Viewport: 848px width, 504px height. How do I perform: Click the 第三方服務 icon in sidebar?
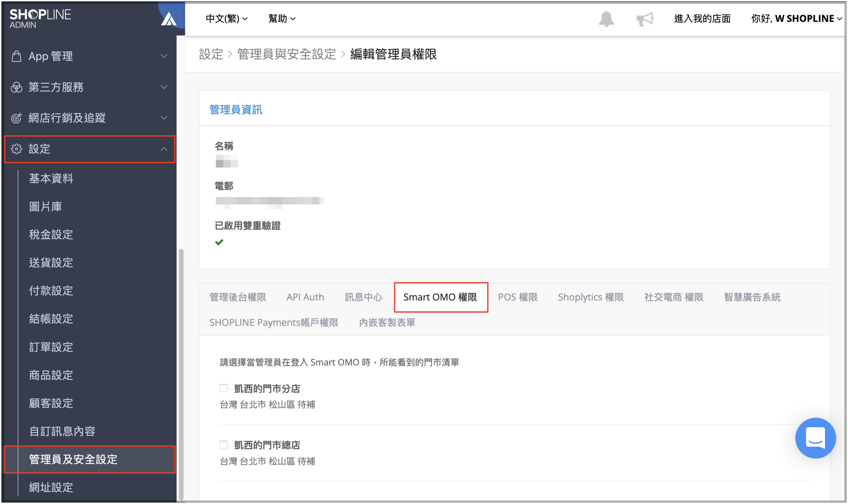[x=16, y=87]
